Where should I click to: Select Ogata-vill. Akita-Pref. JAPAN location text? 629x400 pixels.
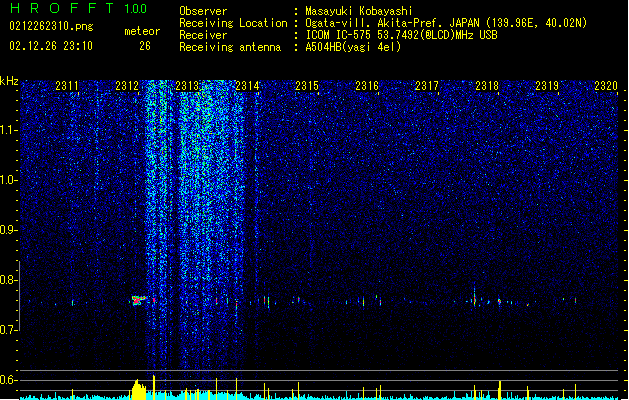446,23
